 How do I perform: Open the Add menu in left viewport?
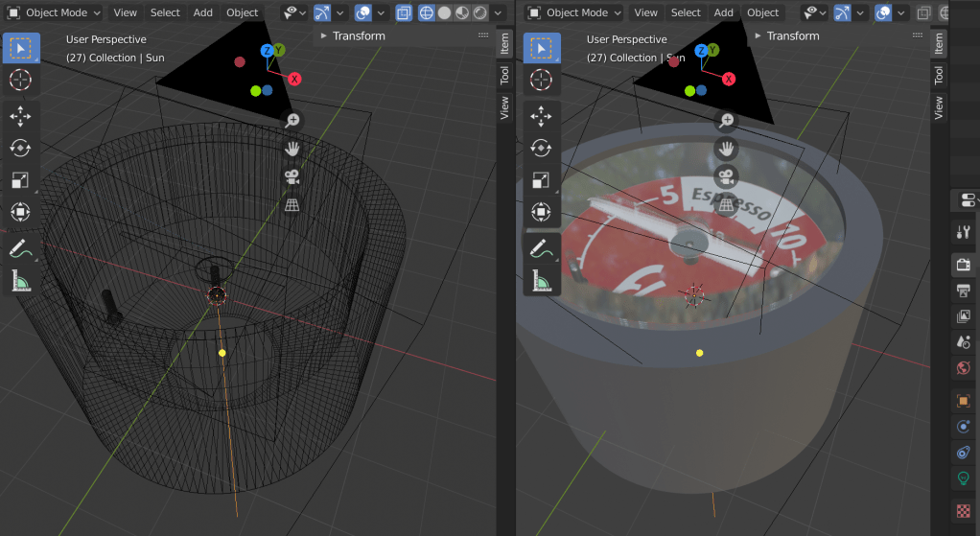point(202,12)
